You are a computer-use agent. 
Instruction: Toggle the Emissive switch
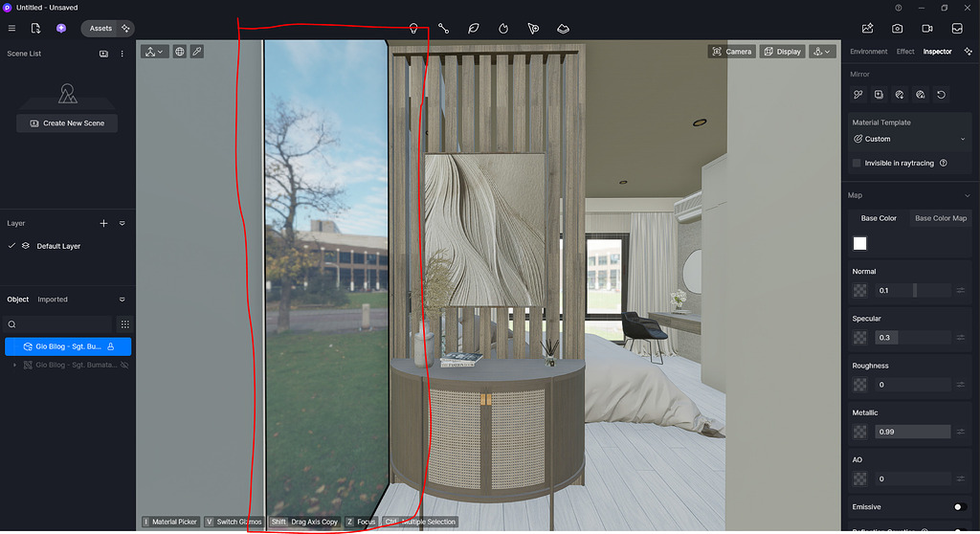[x=959, y=507]
